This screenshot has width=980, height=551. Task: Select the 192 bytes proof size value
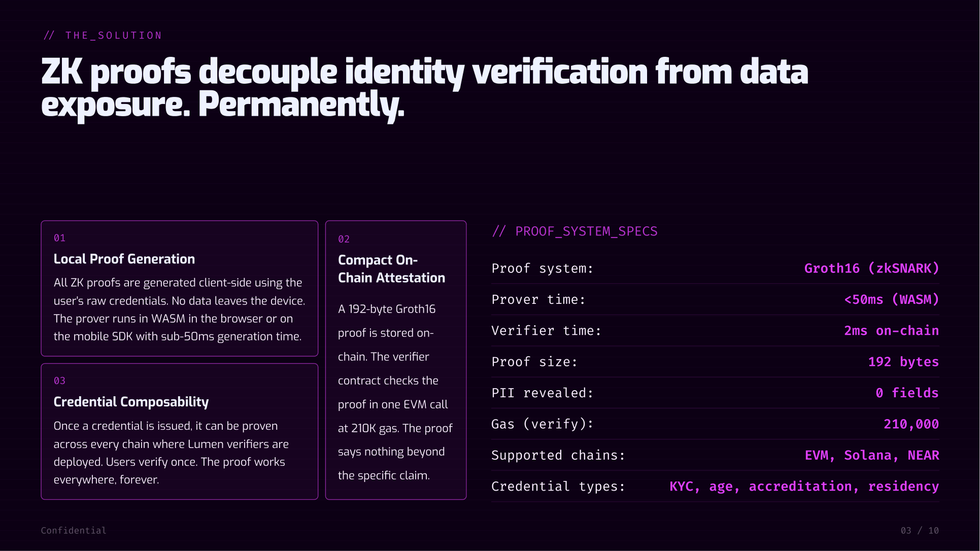click(903, 362)
